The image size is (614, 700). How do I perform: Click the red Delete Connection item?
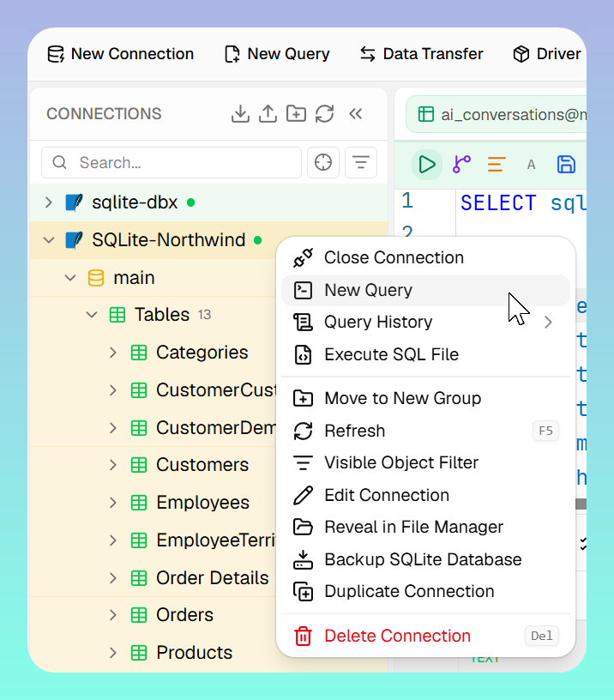(425, 637)
